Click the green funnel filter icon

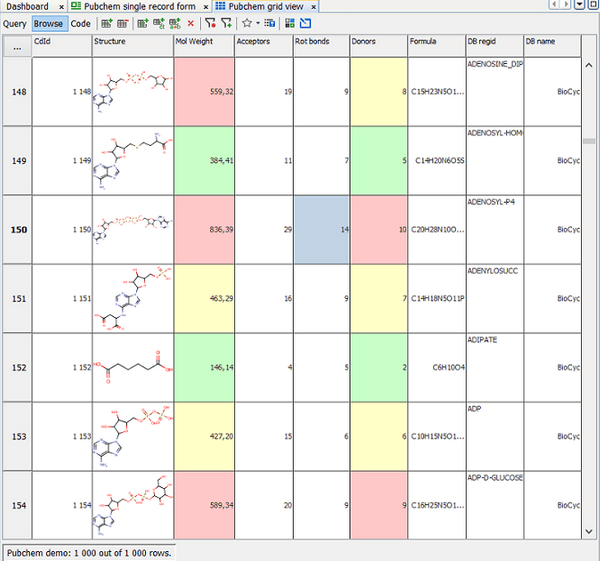coord(227,23)
